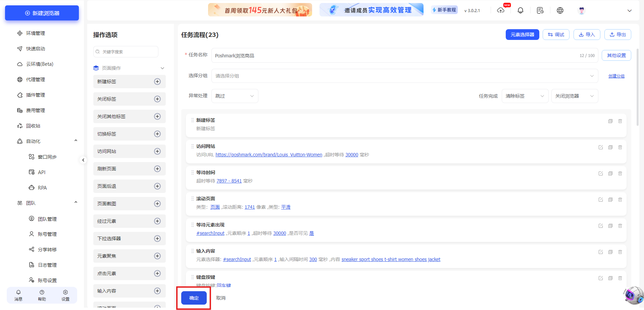
Task: Edit the 滚动页面 step via pencil icon
Action: point(601,200)
